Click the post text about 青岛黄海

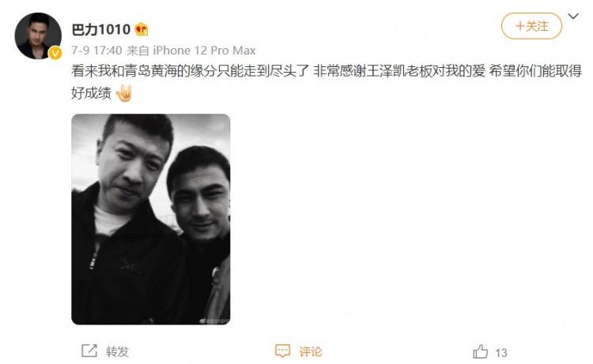coord(327,71)
